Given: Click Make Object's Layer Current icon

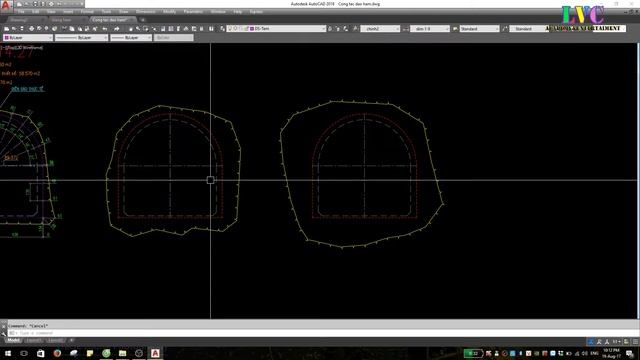Looking at the screenshot, I should coord(330,29).
